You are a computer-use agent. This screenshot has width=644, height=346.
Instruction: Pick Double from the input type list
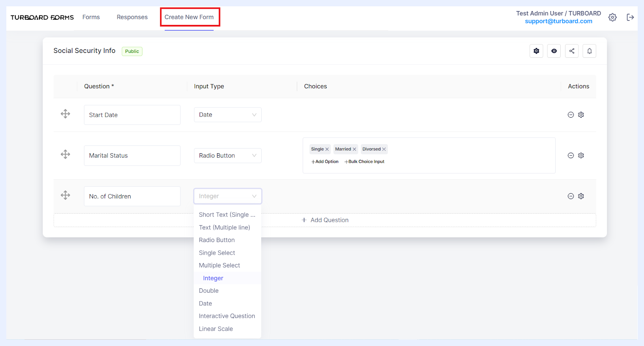pyautogui.click(x=227, y=291)
